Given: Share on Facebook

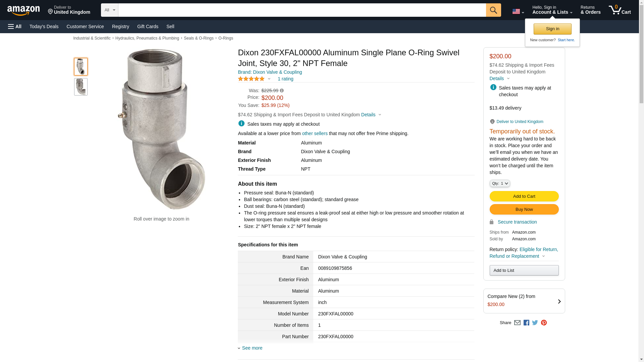Looking at the screenshot, I should (526, 323).
